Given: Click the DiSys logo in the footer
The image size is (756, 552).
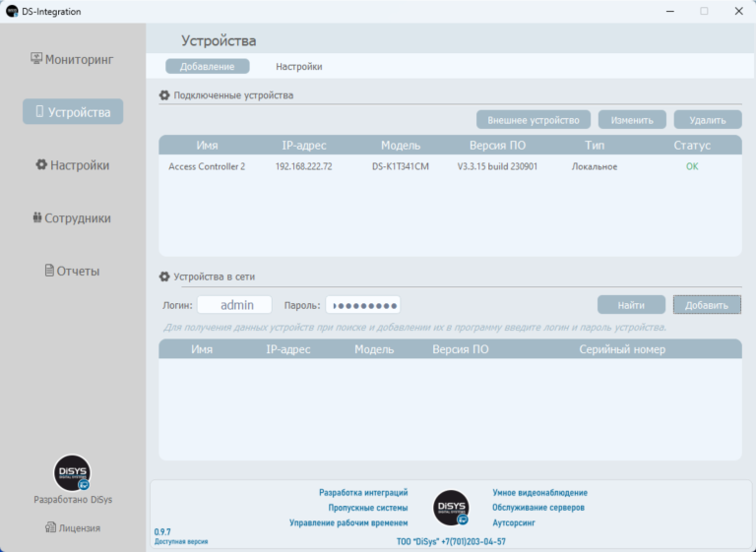Looking at the screenshot, I should [x=451, y=507].
